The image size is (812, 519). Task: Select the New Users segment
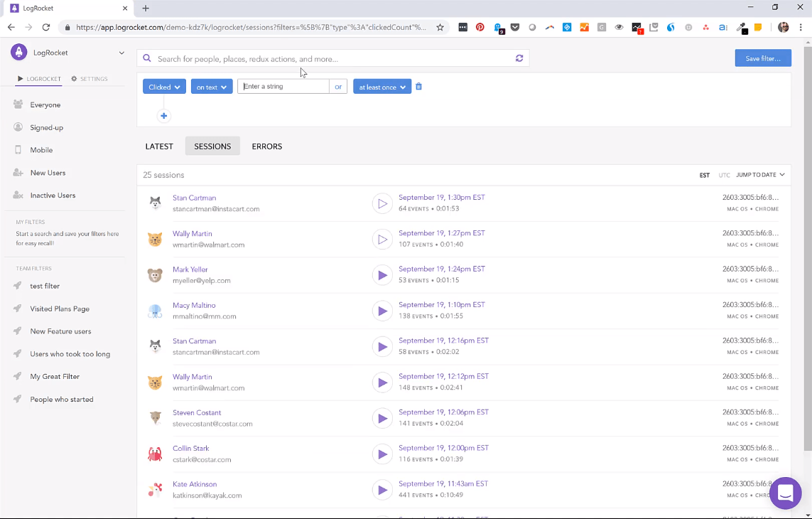pos(48,173)
